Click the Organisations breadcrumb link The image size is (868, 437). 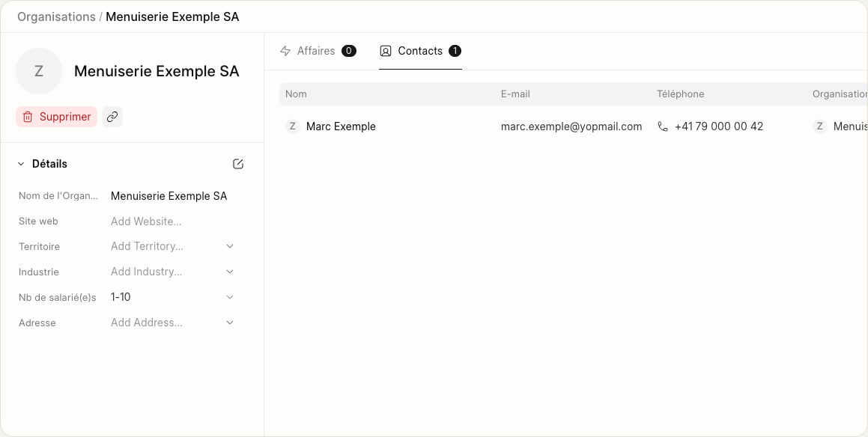coord(56,16)
